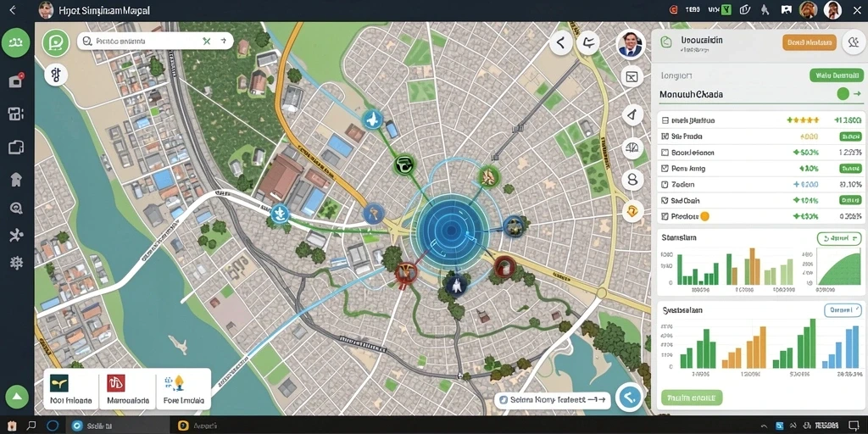Select the Fore Imdaia tab at map bottom
Screen dimensions: 868x434
tap(183, 388)
